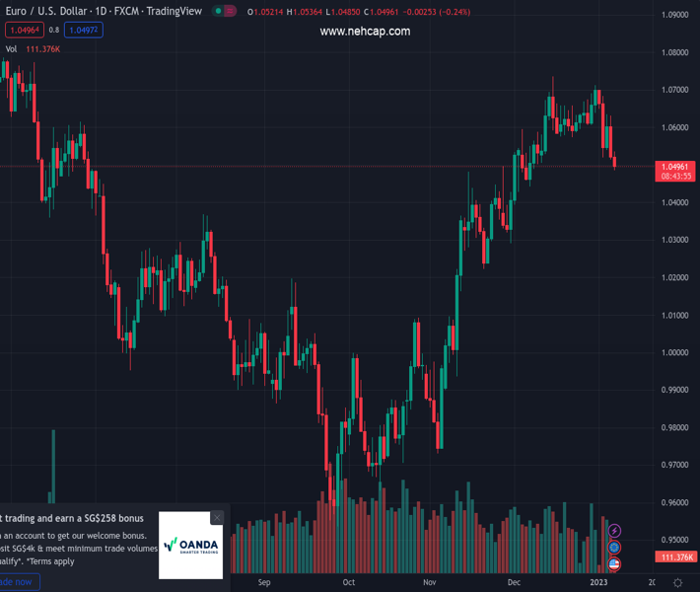Click the 1.04961 current price label
This screenshot has width=700, height=592.
(676, 167)
